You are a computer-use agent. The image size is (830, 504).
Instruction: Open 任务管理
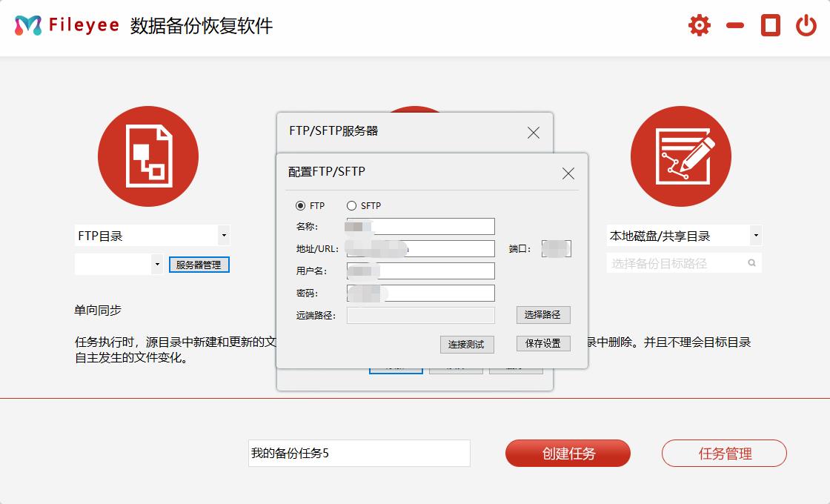(x=723, y=453)
